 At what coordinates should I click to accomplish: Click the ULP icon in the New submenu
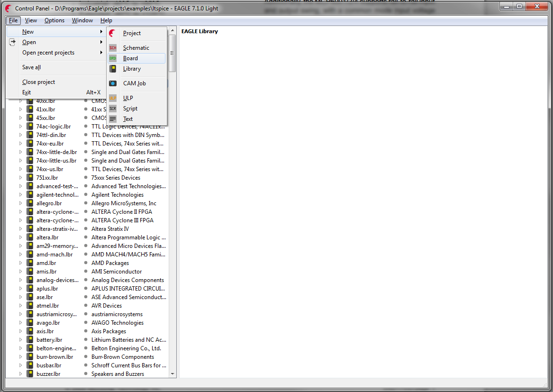pyautogui.click(x=113, y=98)
